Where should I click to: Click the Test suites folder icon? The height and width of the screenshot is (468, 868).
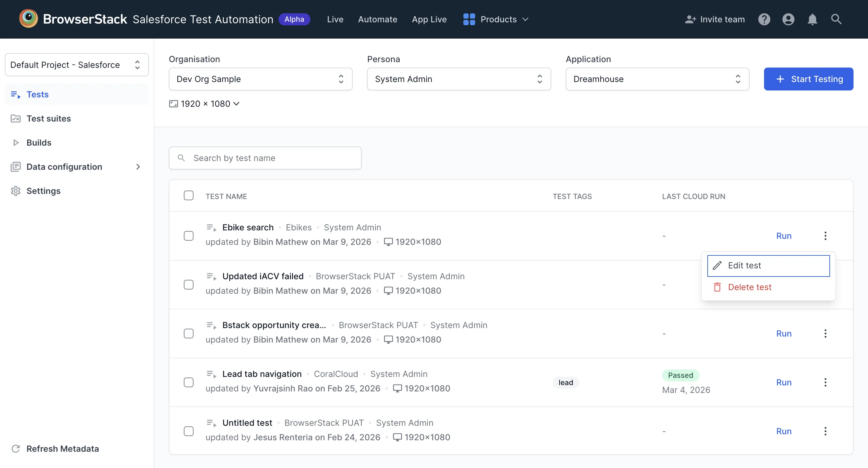tap(15, 118)
